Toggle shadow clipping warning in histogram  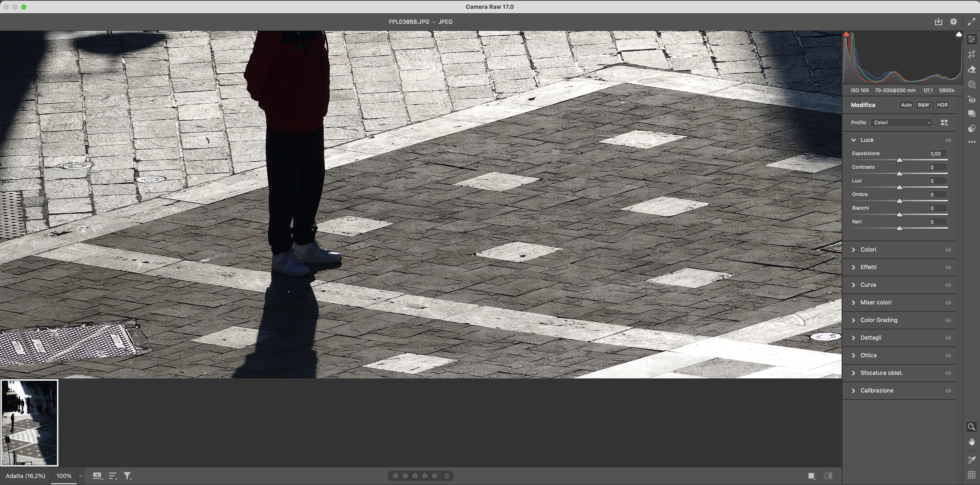pyautogui.click(x=846, y=34)
